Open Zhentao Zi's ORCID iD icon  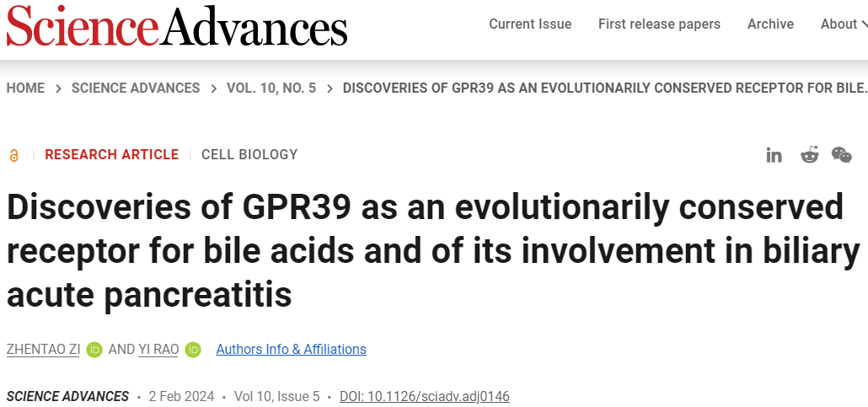(94, 350)
